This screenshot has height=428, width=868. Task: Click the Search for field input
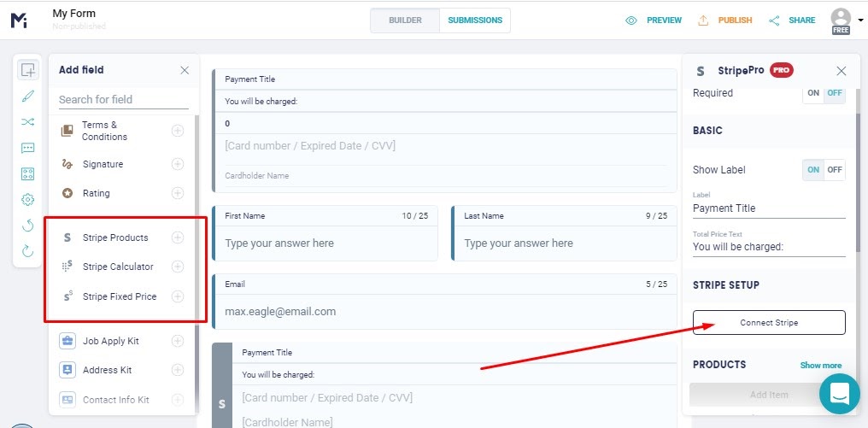coord(123,99)
